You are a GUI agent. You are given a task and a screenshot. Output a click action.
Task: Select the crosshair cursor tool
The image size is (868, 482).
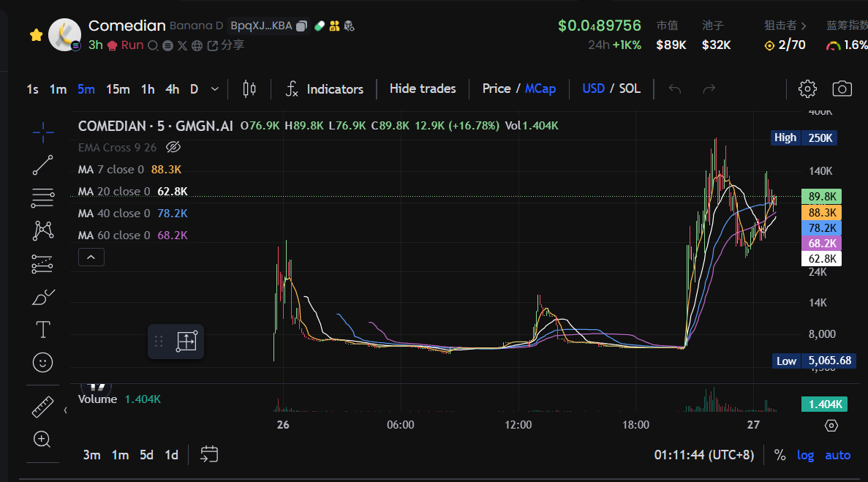pos(43,133)
